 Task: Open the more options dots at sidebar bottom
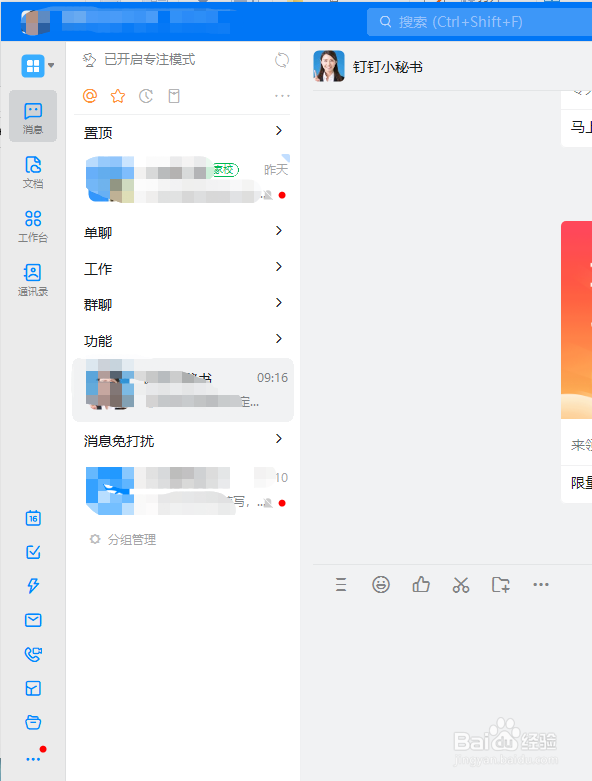tap(33, 759)
